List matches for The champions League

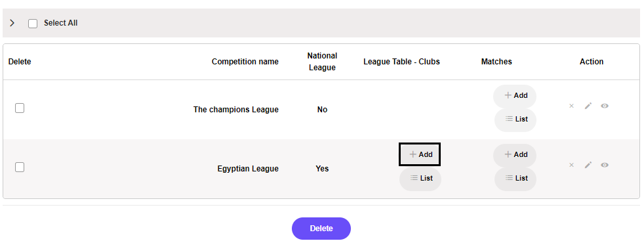coord(515,120)
